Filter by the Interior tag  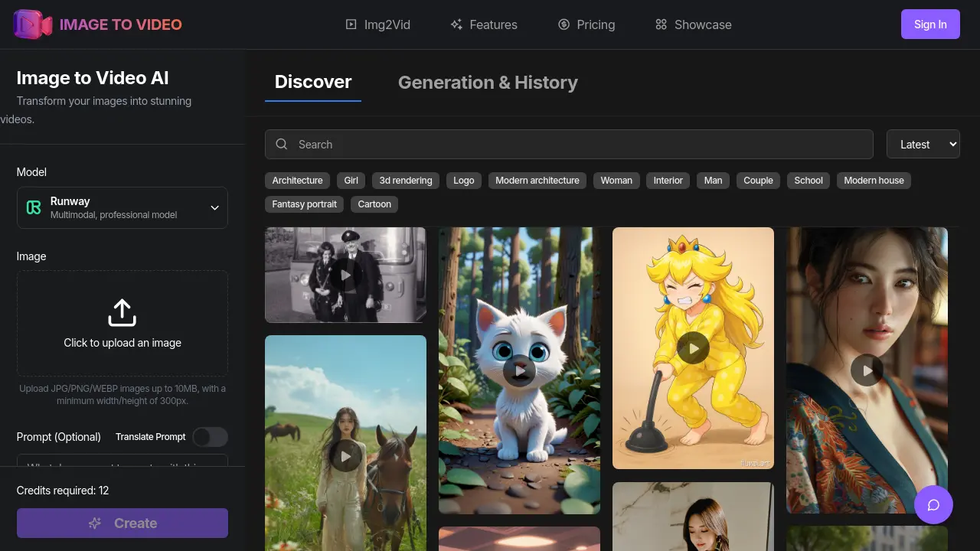(668, 181)
